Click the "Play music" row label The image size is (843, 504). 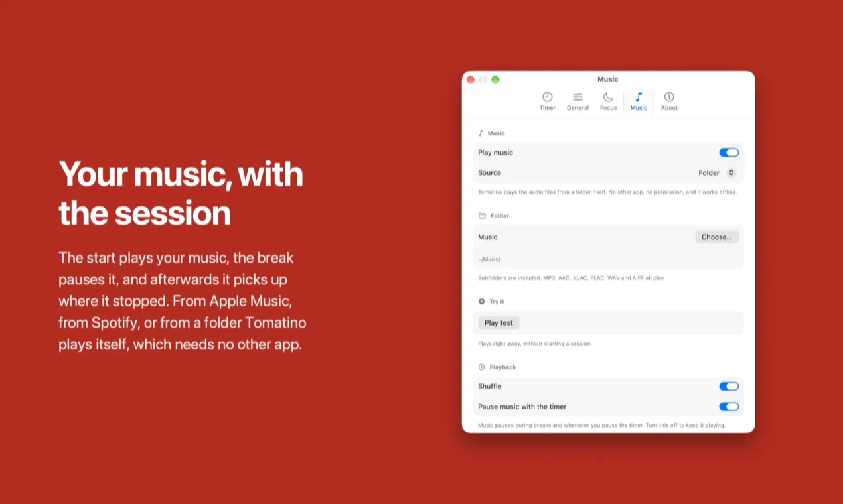(495, 153)
